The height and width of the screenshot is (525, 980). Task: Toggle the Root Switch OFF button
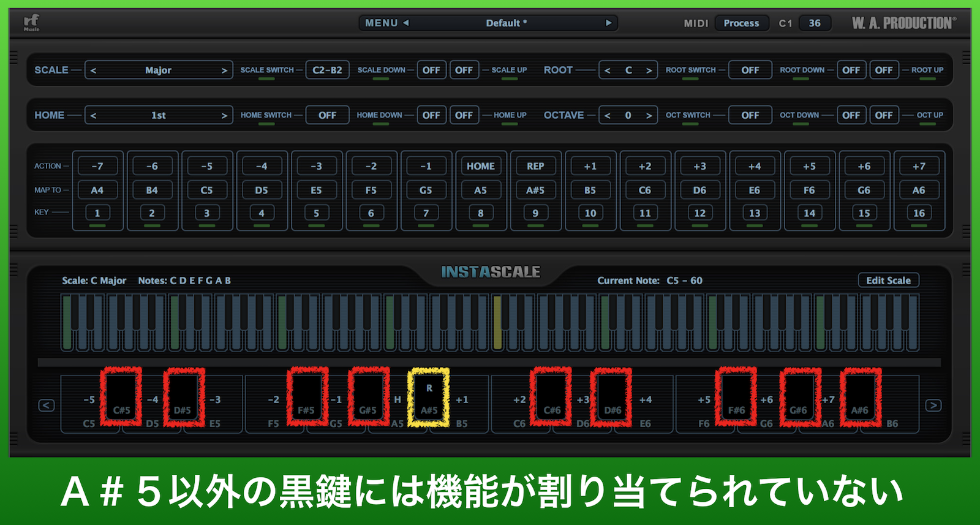[750, 70]
